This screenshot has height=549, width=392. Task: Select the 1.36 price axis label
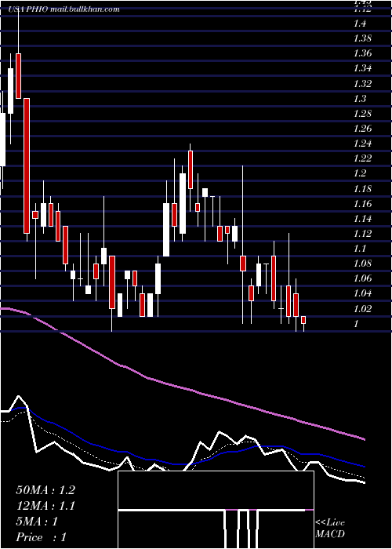(x=362, y=53)
